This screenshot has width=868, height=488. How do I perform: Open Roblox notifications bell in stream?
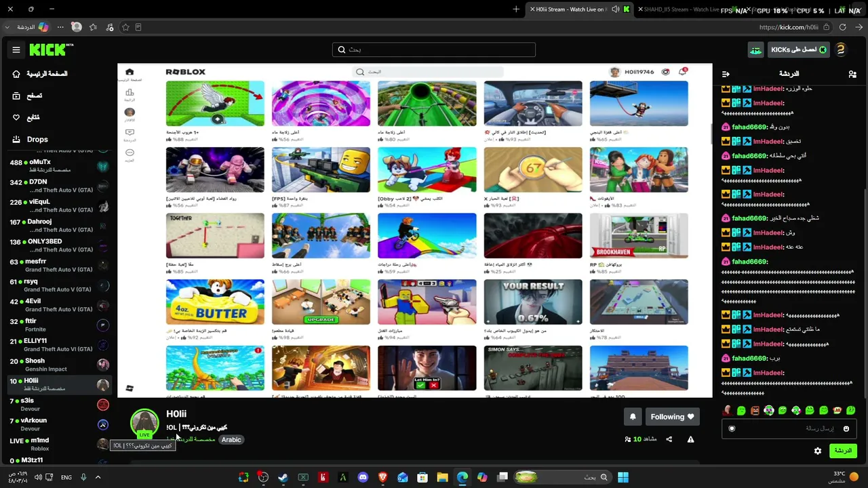pos(682,72)
